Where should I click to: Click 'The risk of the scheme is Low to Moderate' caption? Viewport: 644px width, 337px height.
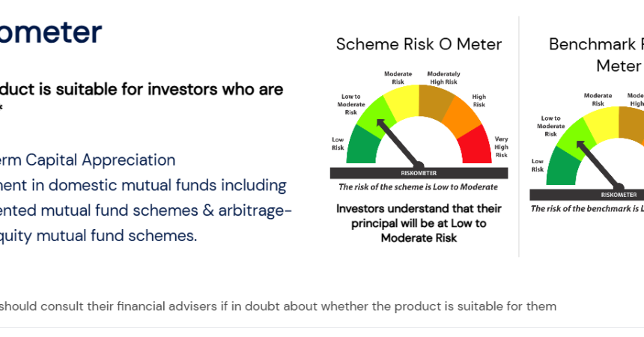(x=419, y=188)
